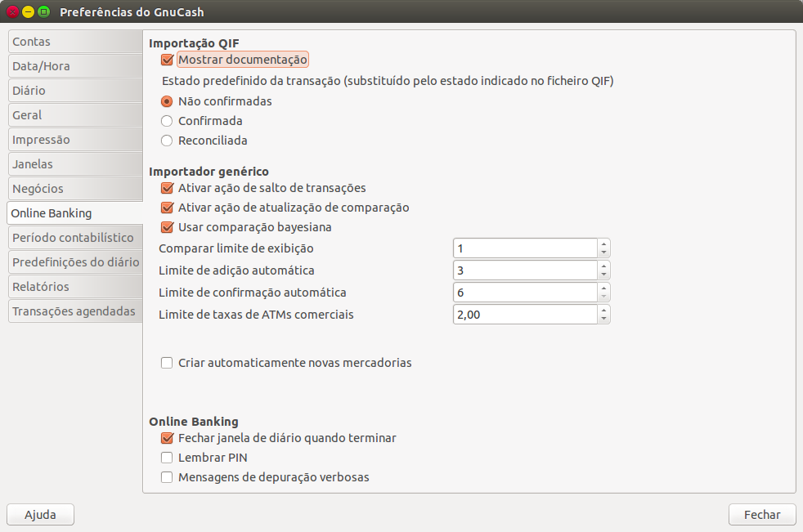The image size is (803, 532).
Task: Click the Limite de confirmação automática field
Action: point(523,293)
